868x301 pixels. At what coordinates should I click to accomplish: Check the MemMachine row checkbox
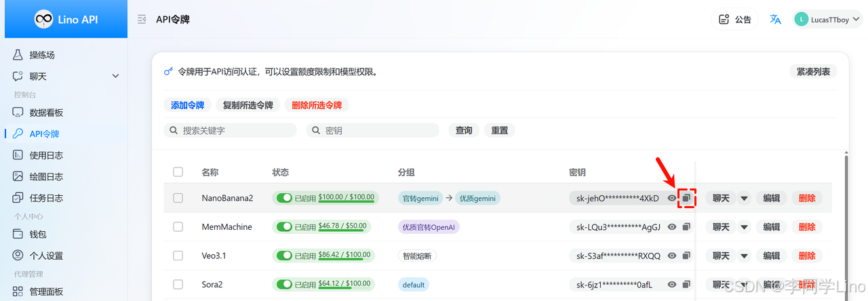[x=178, y=227]
